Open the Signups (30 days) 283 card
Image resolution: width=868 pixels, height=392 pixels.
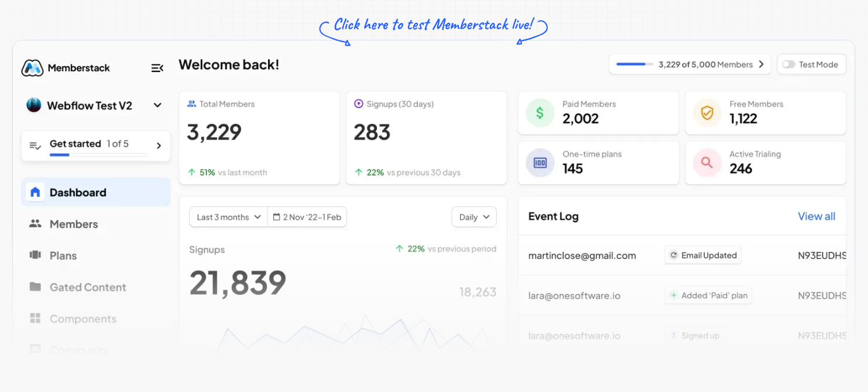point(427,138)
